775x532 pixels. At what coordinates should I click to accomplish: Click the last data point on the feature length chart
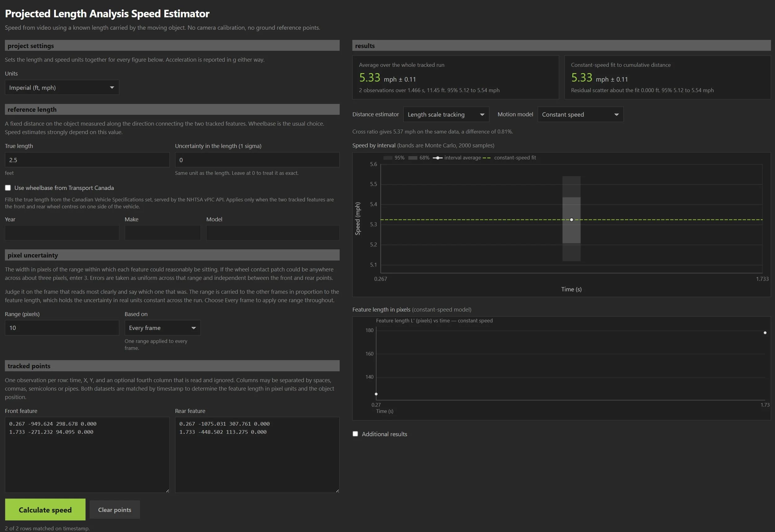tap(765, 333)
